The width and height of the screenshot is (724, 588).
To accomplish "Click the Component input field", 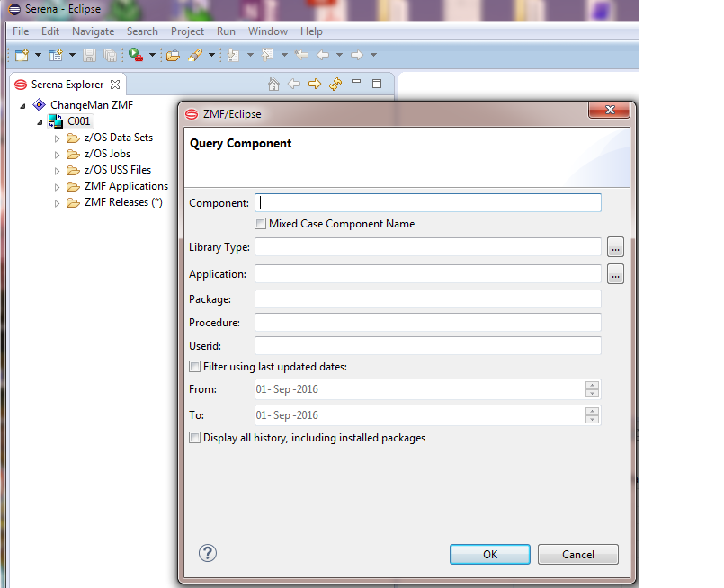I will pyautogui.click(x=428, y=203).
